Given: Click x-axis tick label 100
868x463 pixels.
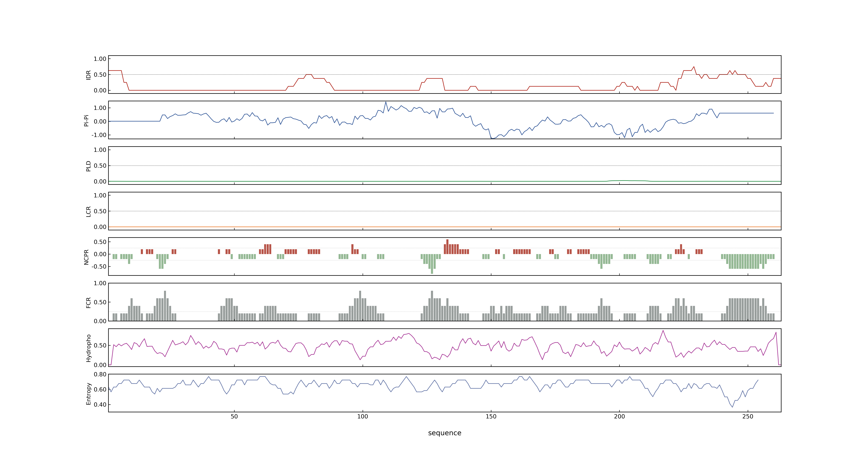Looking at the screenshot, I should pyautogui.click(x=363, y=416).
